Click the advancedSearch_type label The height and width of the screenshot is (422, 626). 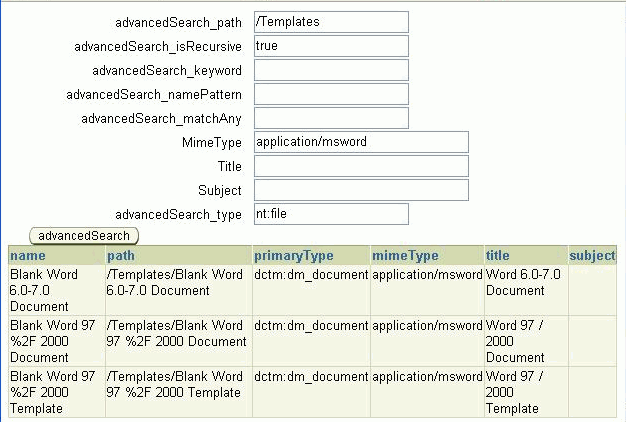(178, 215)
